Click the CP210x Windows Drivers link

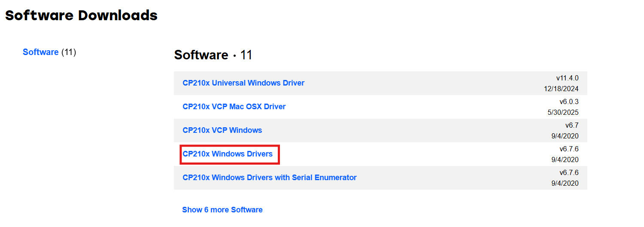[x=228, y=154]
